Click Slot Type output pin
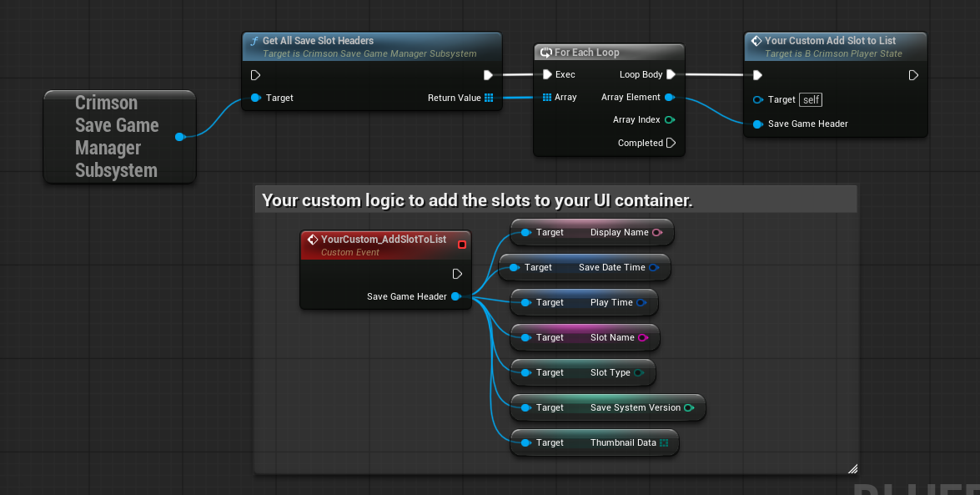This screenshot has height=495, width=980. pyautogui.click(x=639, y=372)
